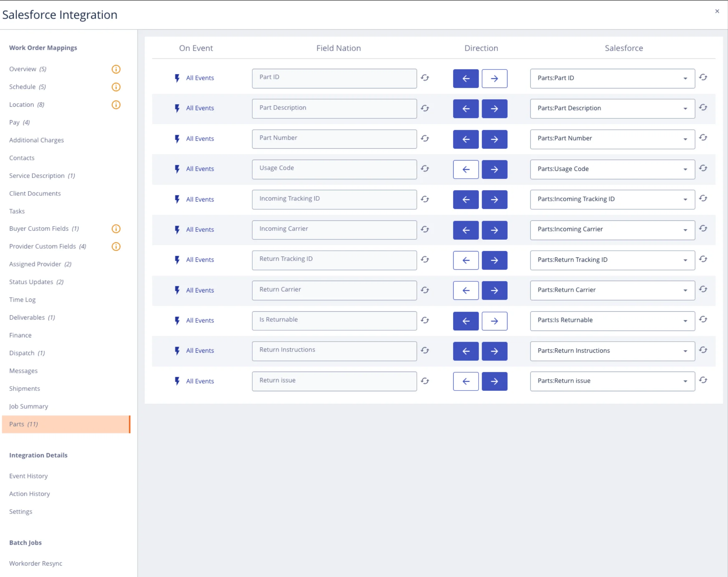Click refresh icon beside Part Description Field Nation input
The width and height of the screenshot is (728, 577).
click(x=425, y=108)
